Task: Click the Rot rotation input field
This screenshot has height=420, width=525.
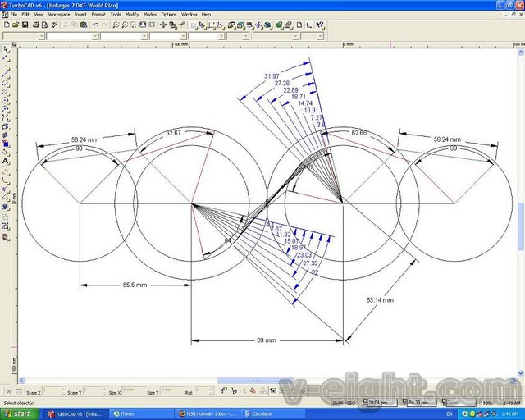Action: coord(203,390)
